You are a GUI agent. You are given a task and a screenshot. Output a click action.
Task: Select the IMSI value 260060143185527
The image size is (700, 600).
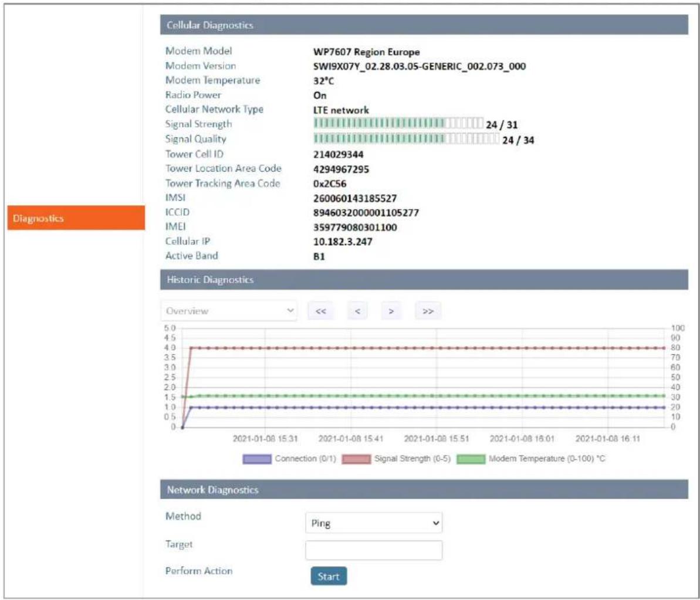tap(355, 198)
